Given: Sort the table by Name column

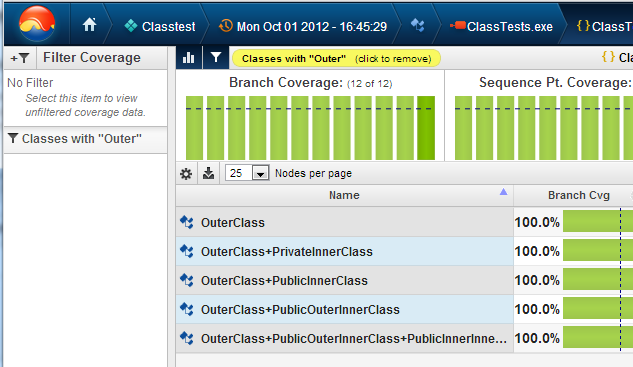Looking at the screenshot, I should pyautogui.click(x=344, y=195).
